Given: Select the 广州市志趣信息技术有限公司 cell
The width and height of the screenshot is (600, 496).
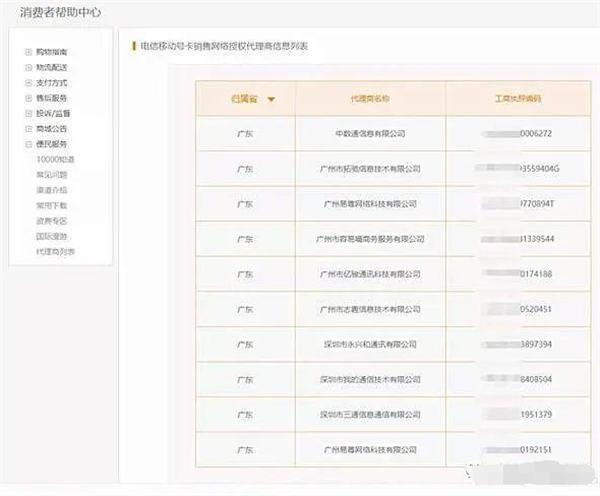Looking at the screenshot, I should tap(370, 309).
